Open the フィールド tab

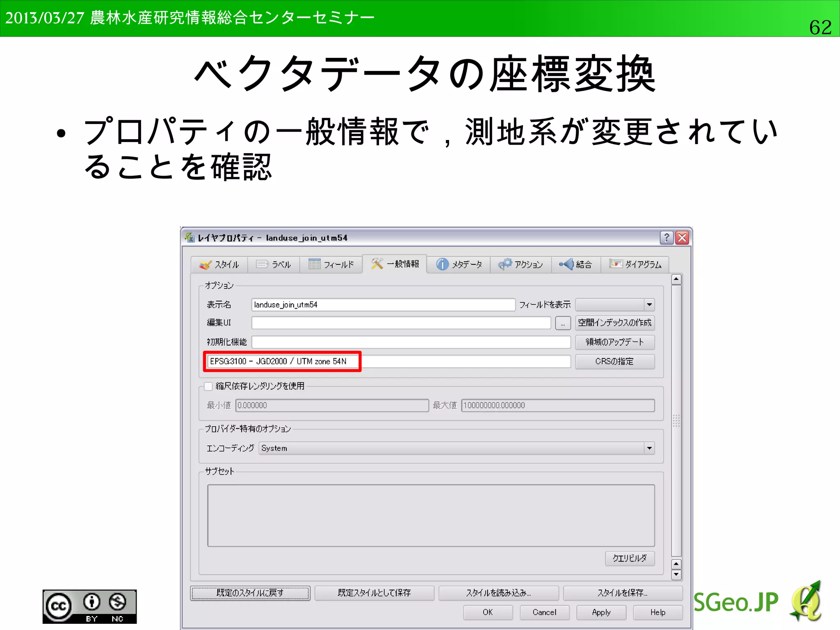click(331, 264)
